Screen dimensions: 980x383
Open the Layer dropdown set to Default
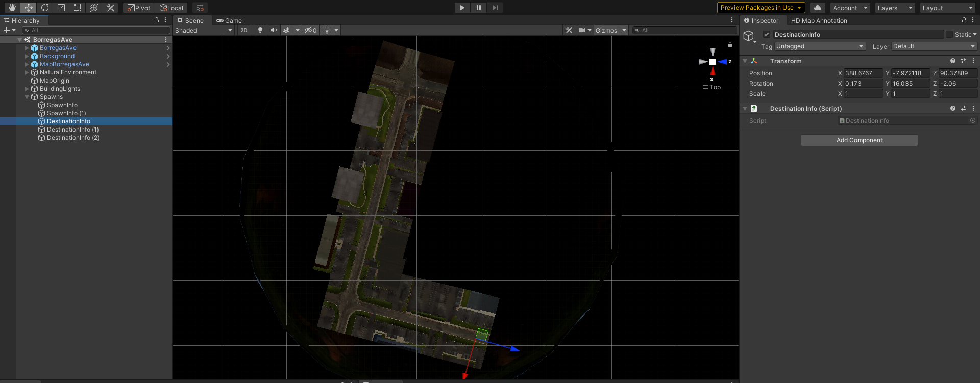934,46
